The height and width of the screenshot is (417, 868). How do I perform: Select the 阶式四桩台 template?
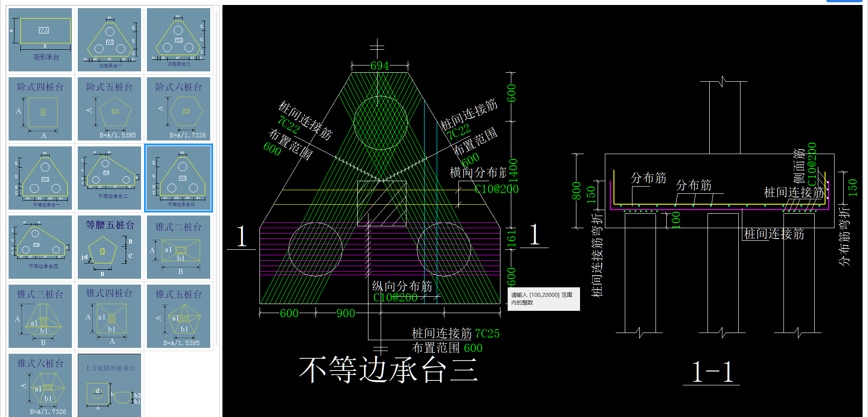[x=40, y=109]
